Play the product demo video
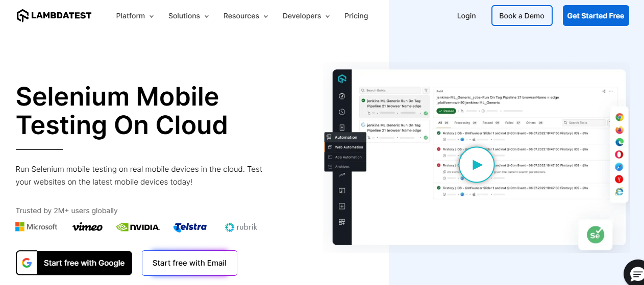The height and width of the screenshot is (285, 644). point(477,165)
